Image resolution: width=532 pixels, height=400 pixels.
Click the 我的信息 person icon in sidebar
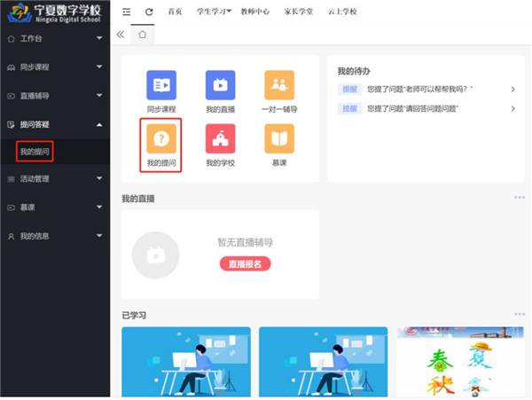[12, 236]
